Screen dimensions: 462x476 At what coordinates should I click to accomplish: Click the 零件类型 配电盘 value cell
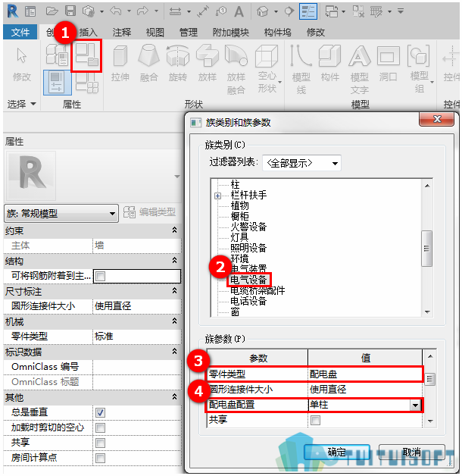pyautogui.click(x=365, y=374)
